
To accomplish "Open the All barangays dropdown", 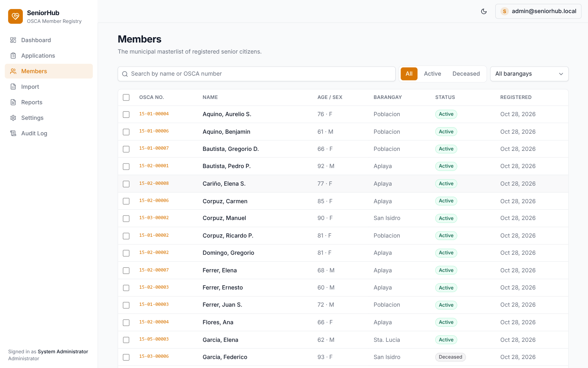I will pyautogui.click(x=529, y=74).
